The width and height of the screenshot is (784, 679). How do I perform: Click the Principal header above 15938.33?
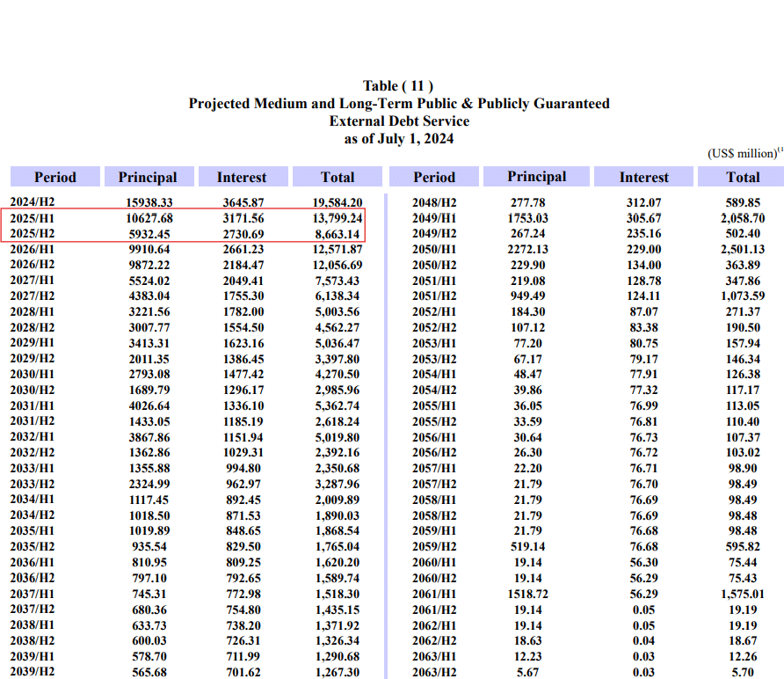tap(148, 177)
